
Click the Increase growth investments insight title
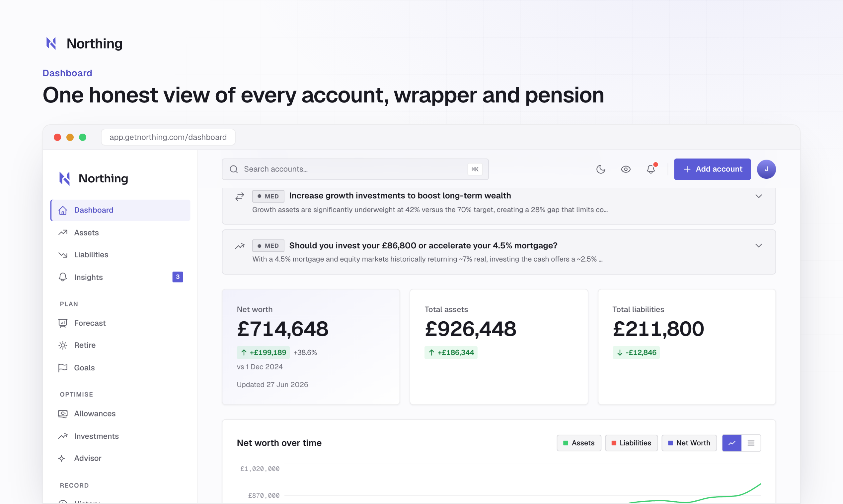pos(400,196)
